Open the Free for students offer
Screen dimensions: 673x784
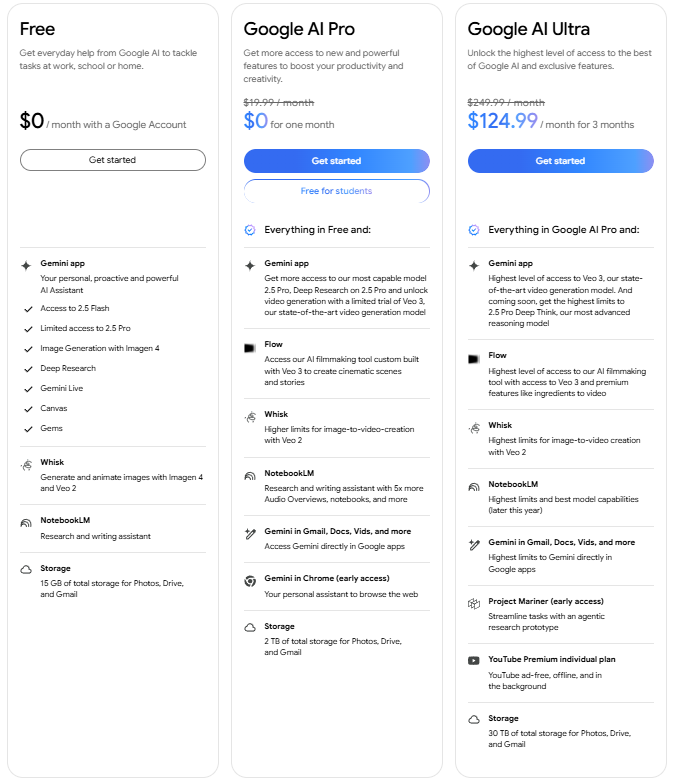[336, 191]
